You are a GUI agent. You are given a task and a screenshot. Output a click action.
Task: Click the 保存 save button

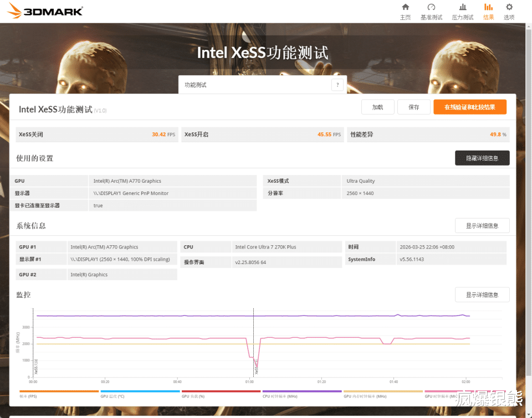point(413,107)
